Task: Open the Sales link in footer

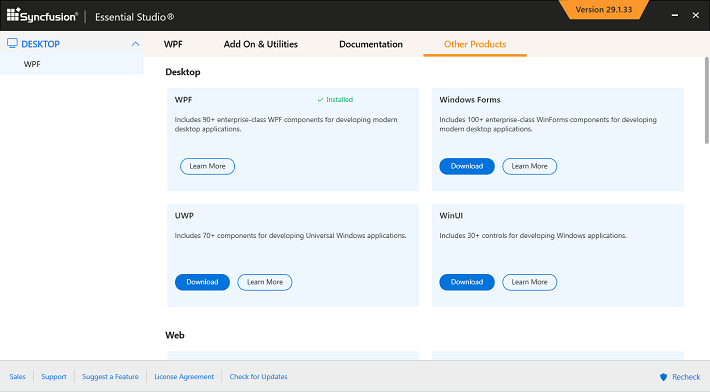Action: click(17, 377)
